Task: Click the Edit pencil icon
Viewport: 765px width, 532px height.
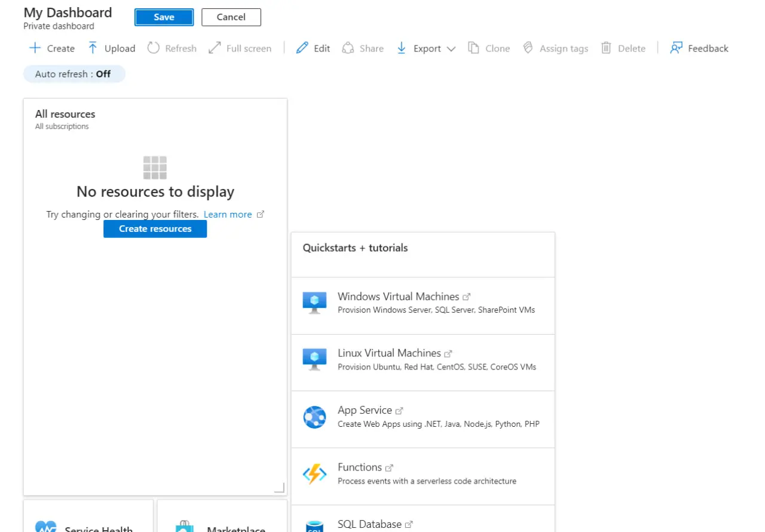Action: click(302, 48)
